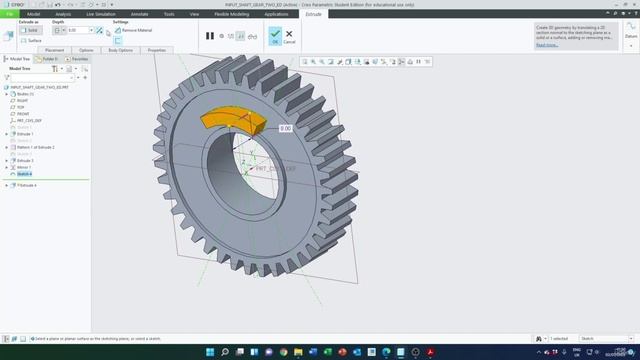The width and height of the screenshot is (640, 360).
Task: Click Refit icon in graphics toolbar
Action: coord(304,62)
